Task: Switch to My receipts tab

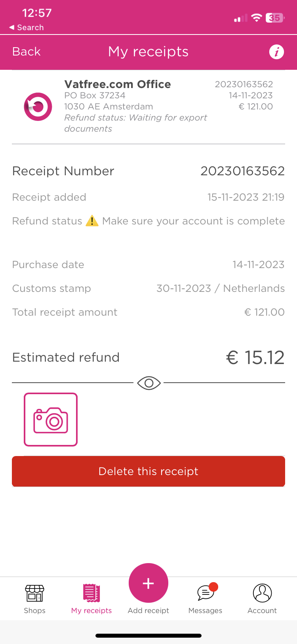Action: coord(91,599)
